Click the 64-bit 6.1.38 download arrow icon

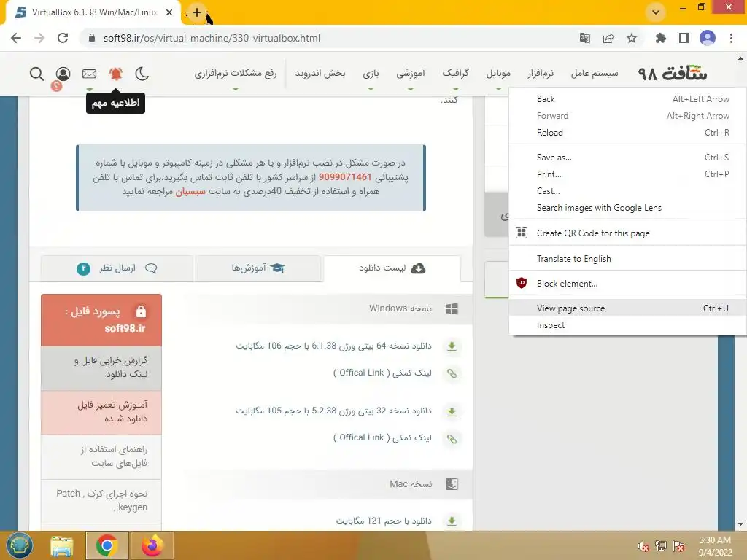452,346
